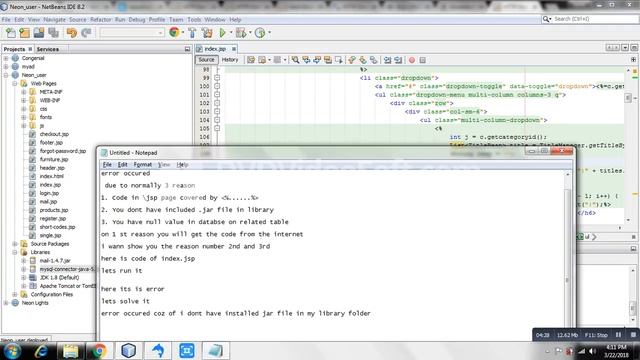Open the Tools menu in NetBeans

[x=194, y=20]
